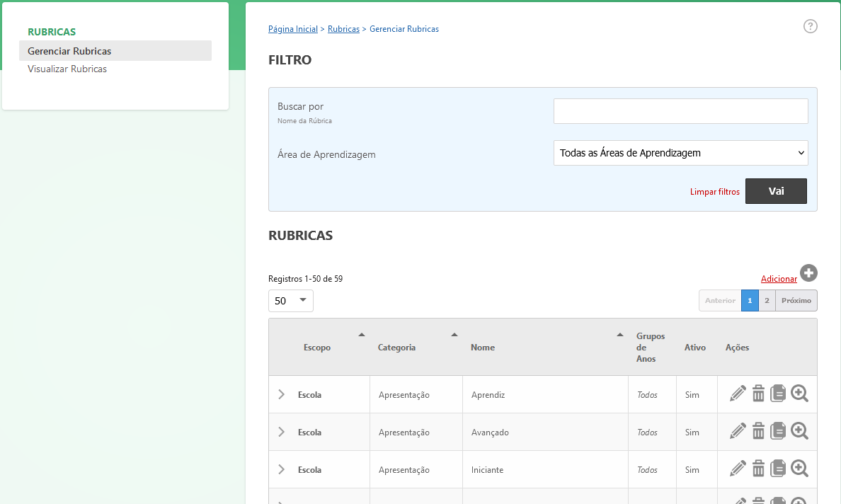Click the plus icon to add a rubric
This screenshot has height=504, width=841.
(808, 273)
